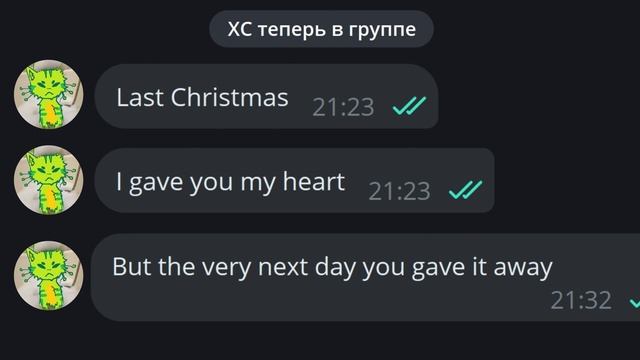This screenshot has width=640, height=360.
Task: Click the name "ХС" in the join notice
Action: coord(239,29)
